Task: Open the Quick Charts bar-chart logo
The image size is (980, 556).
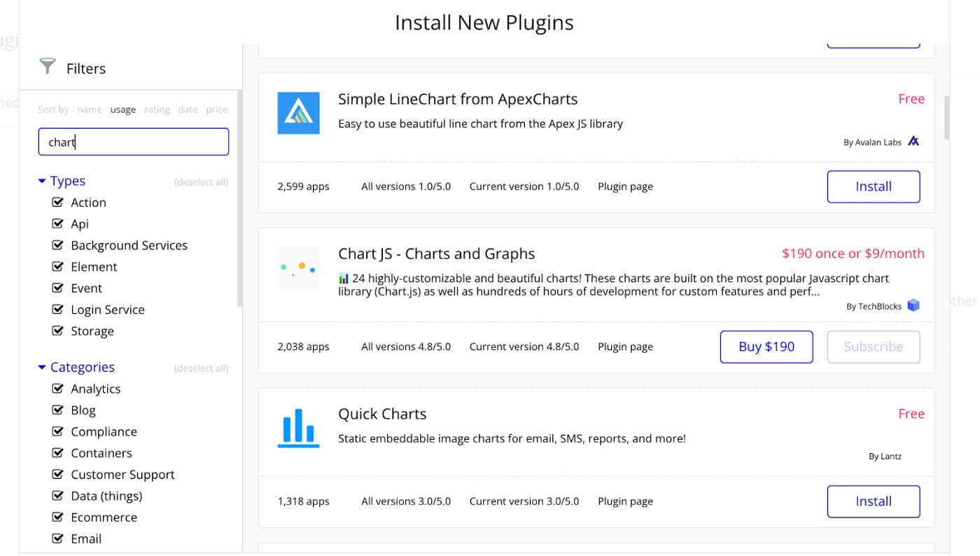Action: (x=298, y=428)
